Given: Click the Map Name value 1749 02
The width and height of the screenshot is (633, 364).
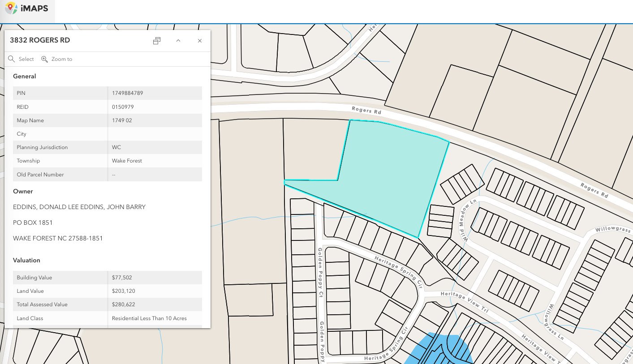Looking at the screenshot, I should pyautogui.click(x=122, y=120).
